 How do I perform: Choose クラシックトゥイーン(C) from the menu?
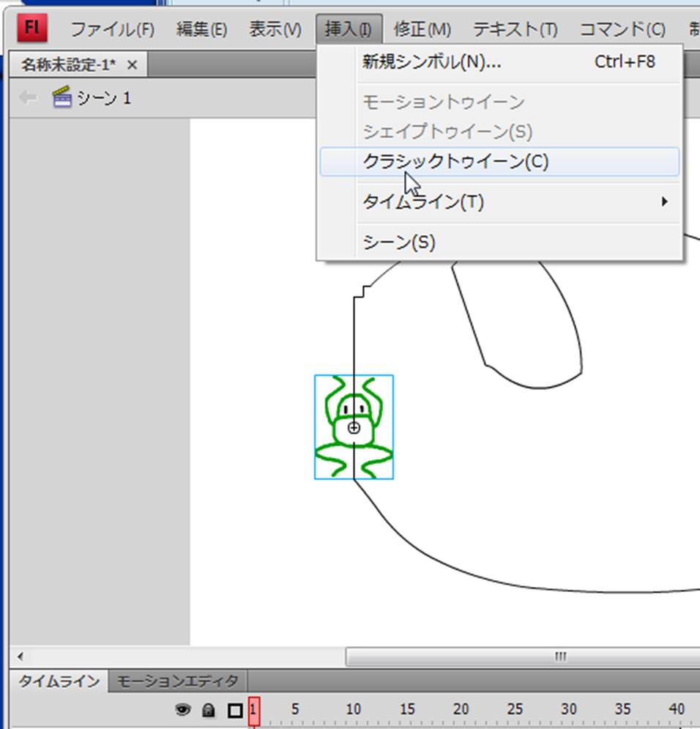(455, 162)
